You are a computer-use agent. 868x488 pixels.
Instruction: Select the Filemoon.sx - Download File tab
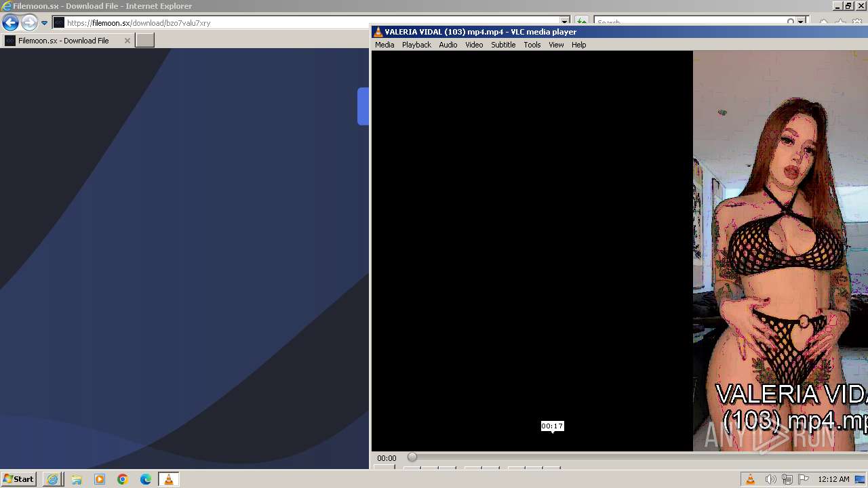click(x=67, y=41)
